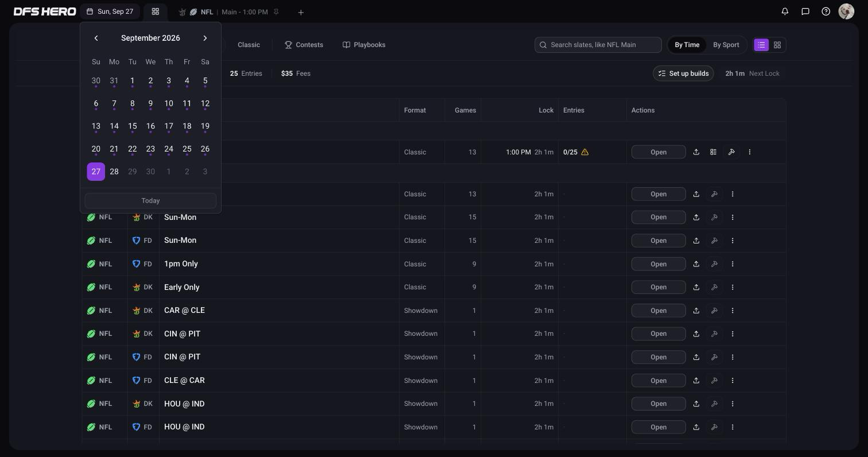Select September 28 in the calendar
Image resolution: width=868 pixels, height=457 pixels.
point(114,172)
